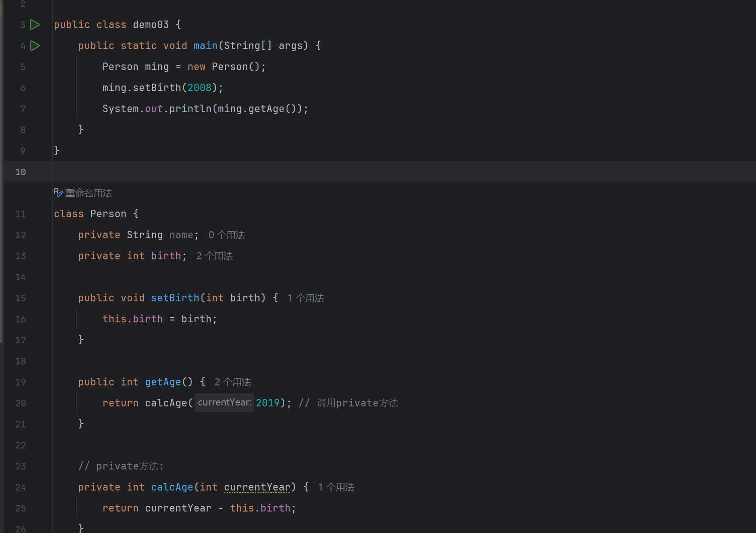
Task: Click the getAge method declaration name
Action: tap(163, 382)
